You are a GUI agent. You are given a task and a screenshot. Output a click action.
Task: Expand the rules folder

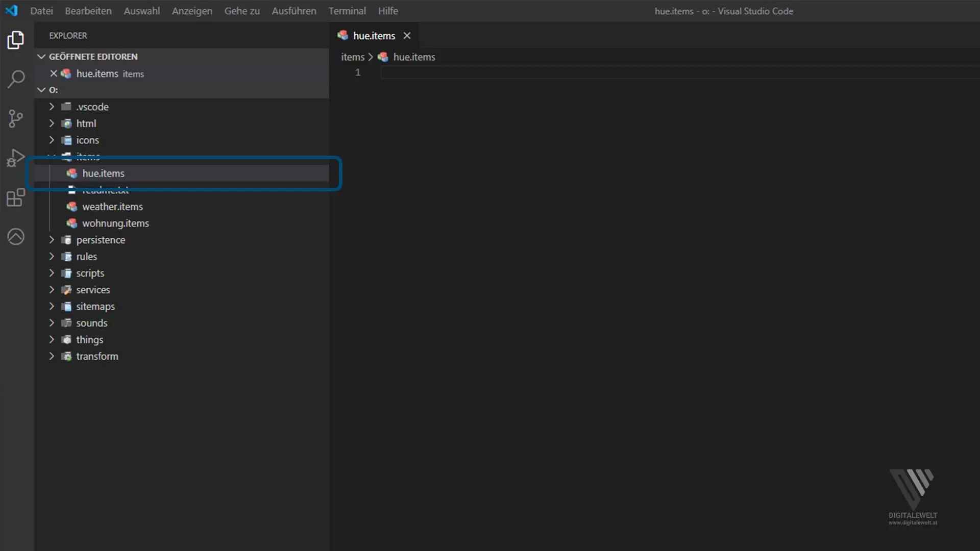point(52,257)
